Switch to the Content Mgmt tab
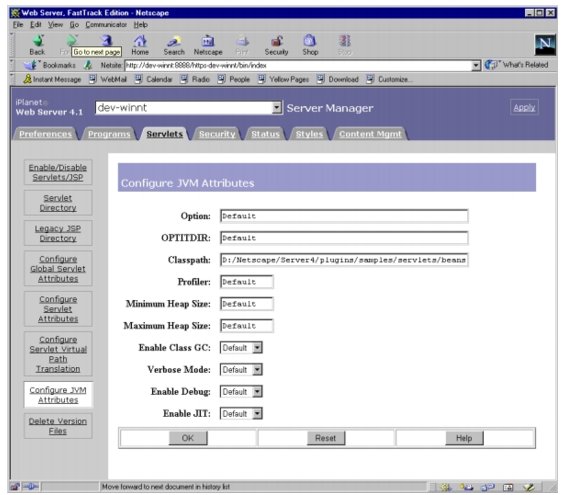Image resolution: width=565 pixels, height=495 pixels. click(x=370, y=134)
